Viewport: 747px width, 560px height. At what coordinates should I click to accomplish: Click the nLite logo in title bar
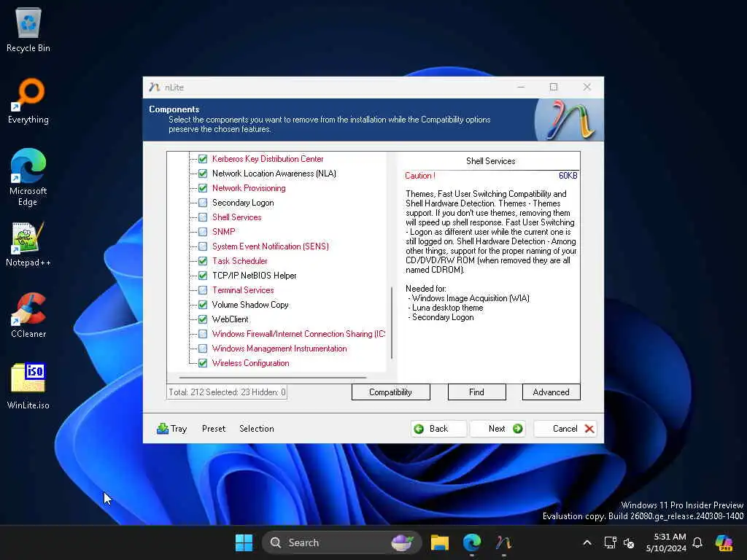(154, 87)
